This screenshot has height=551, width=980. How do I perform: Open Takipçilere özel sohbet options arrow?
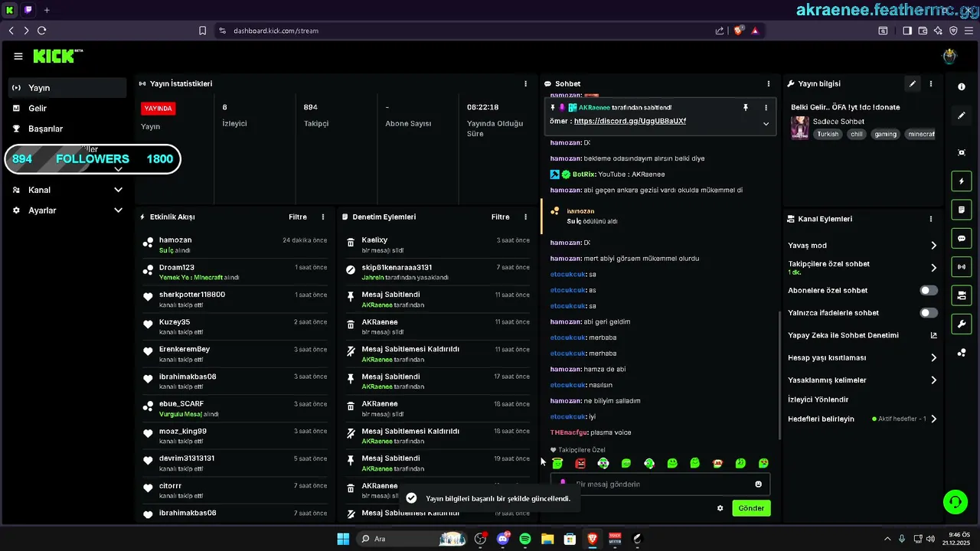point(933,268)
